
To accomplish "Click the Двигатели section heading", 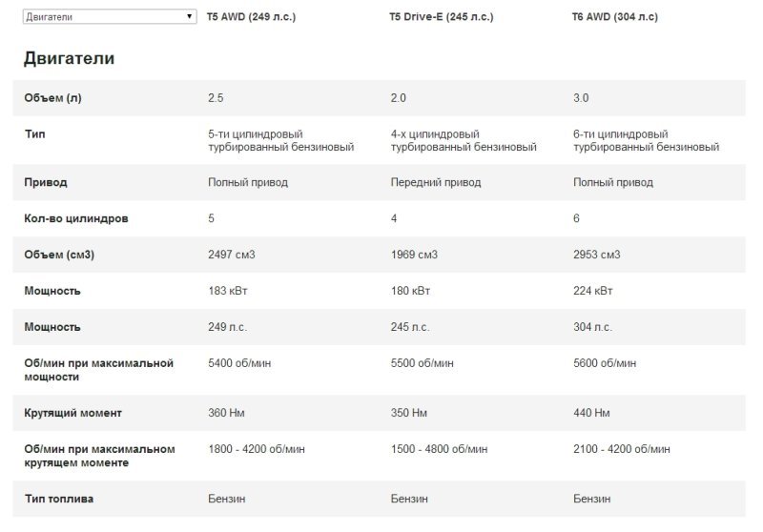I will tap(69, 59).
